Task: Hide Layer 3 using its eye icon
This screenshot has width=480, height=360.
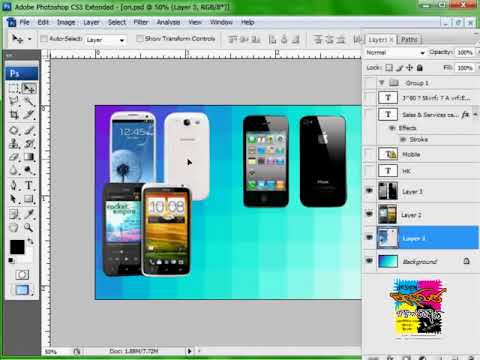Action: coord(369,191)
